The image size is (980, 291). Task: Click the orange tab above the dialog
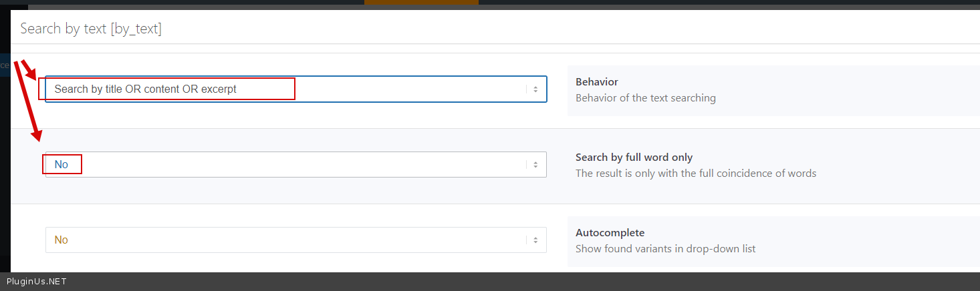(x=421, y=3)
